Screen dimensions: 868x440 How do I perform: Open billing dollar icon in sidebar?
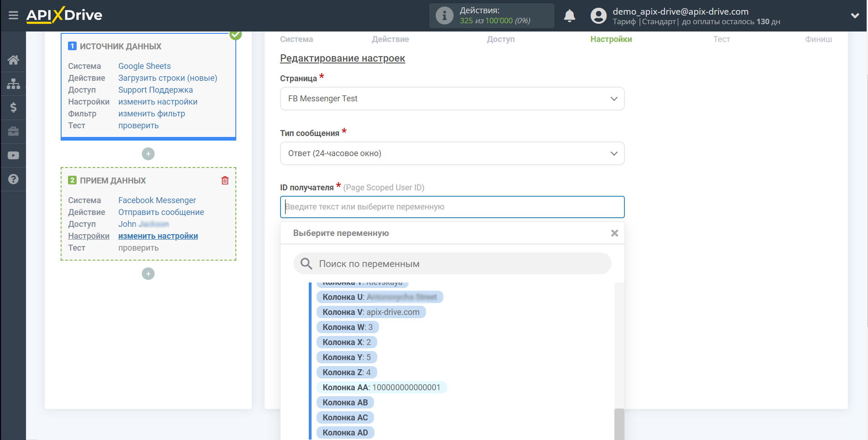point(13,107)
